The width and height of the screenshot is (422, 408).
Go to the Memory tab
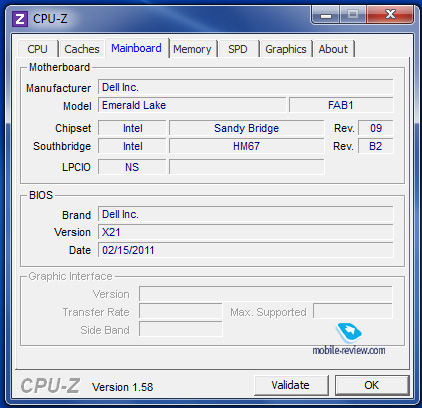click(192, 49)
